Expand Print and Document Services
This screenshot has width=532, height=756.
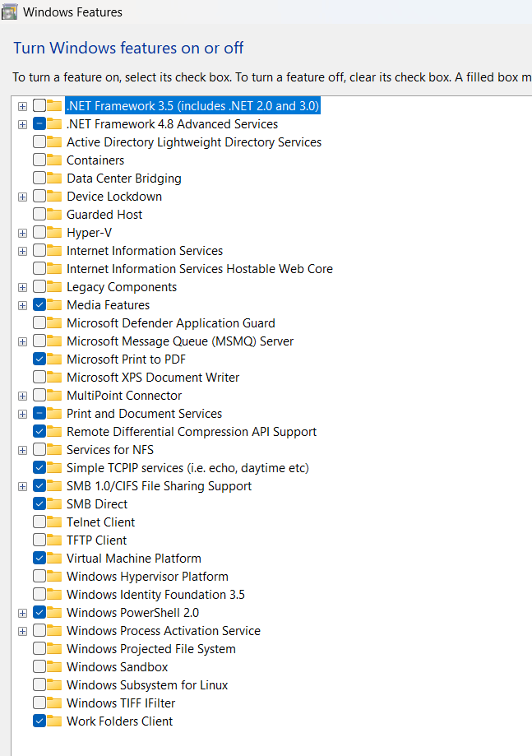[22, 414]
